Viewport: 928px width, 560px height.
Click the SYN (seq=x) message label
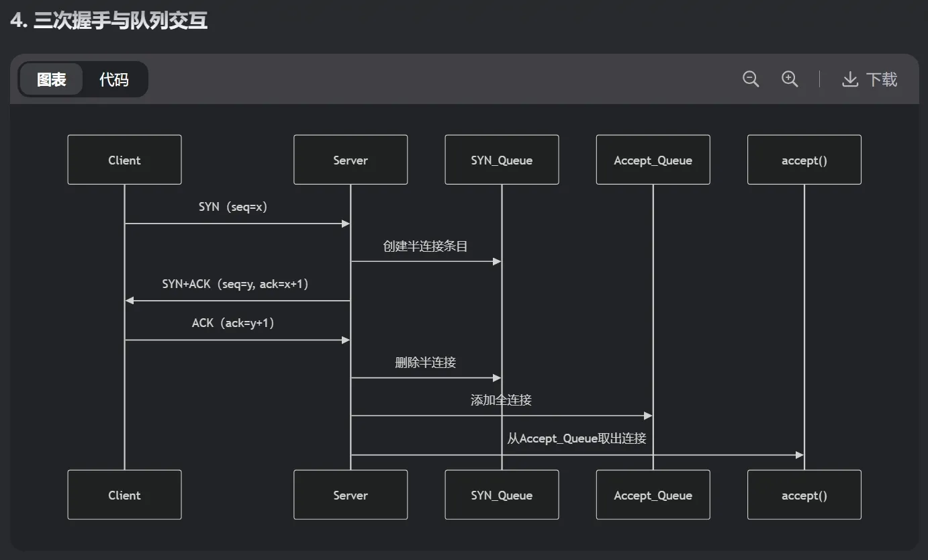pos(233,207)
